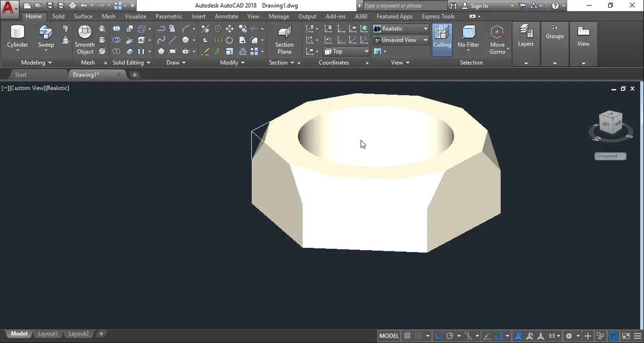Click the search binoculars icon

tap(453, 6)
